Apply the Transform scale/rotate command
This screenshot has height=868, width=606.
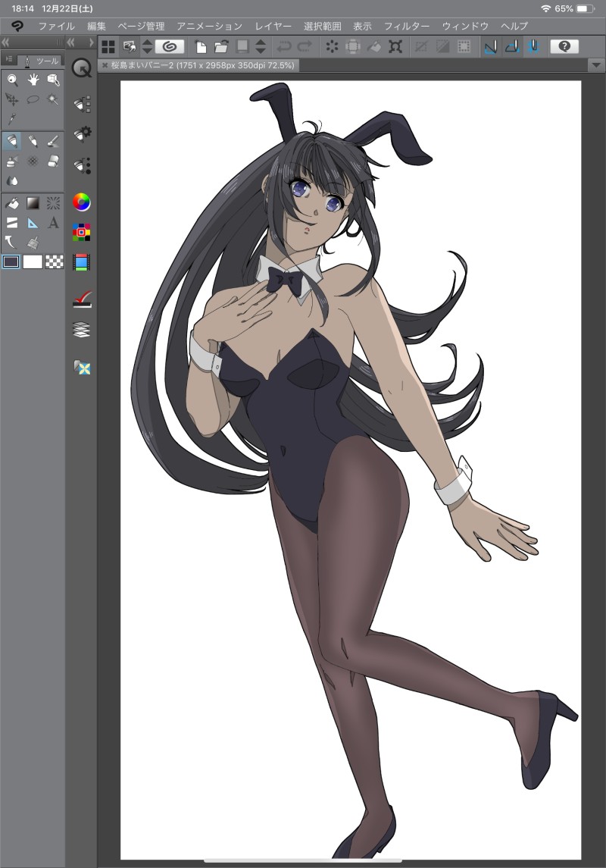click(395, 47)
